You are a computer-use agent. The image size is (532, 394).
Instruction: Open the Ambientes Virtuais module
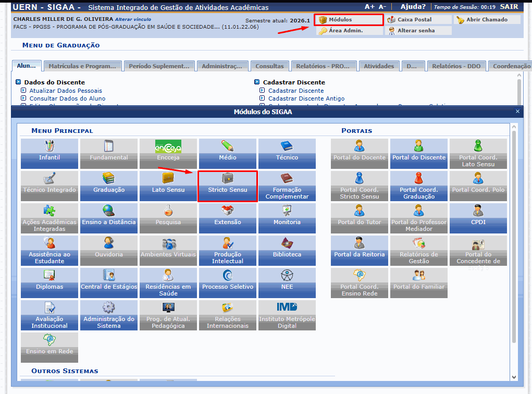pos(168,251)
